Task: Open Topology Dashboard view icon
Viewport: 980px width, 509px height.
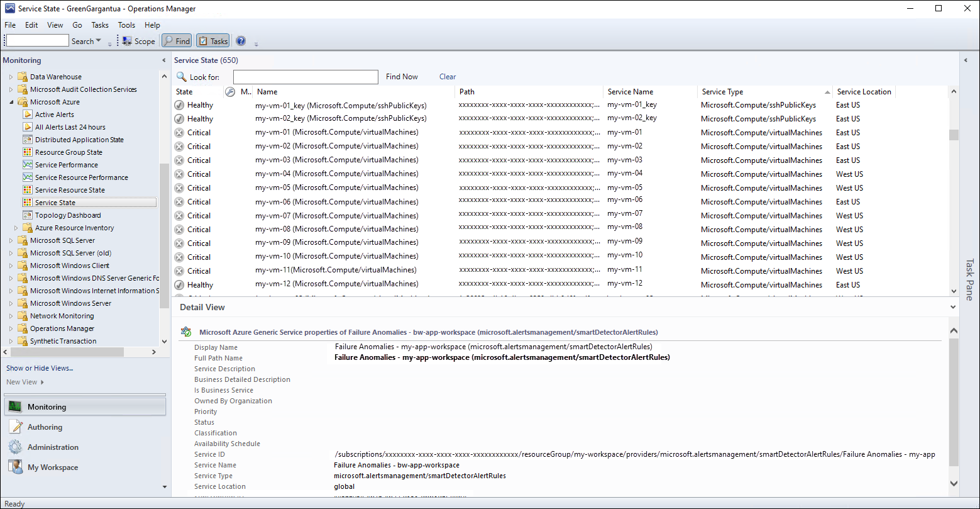Action: 28,215
